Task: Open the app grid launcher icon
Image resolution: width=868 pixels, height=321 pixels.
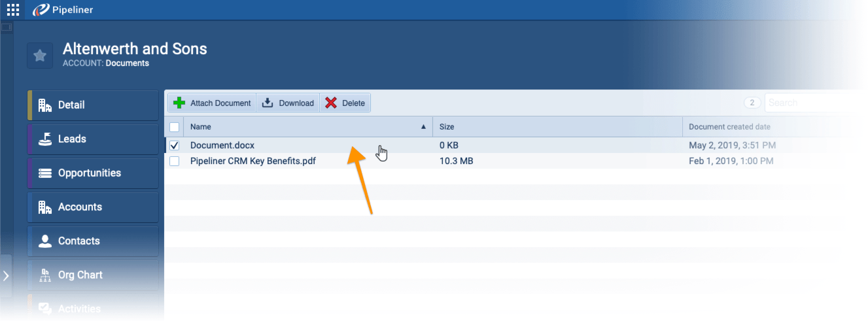Action: (x=12, y=10)
